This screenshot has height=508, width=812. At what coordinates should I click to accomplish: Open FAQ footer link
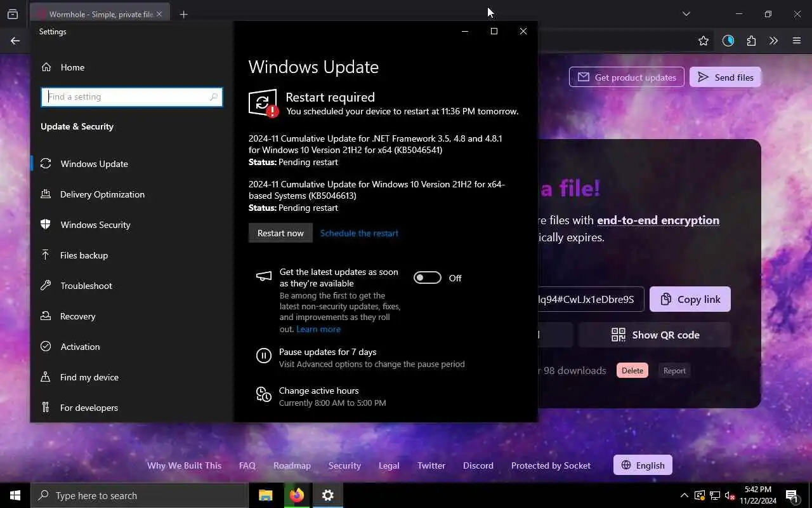point(247,465)
